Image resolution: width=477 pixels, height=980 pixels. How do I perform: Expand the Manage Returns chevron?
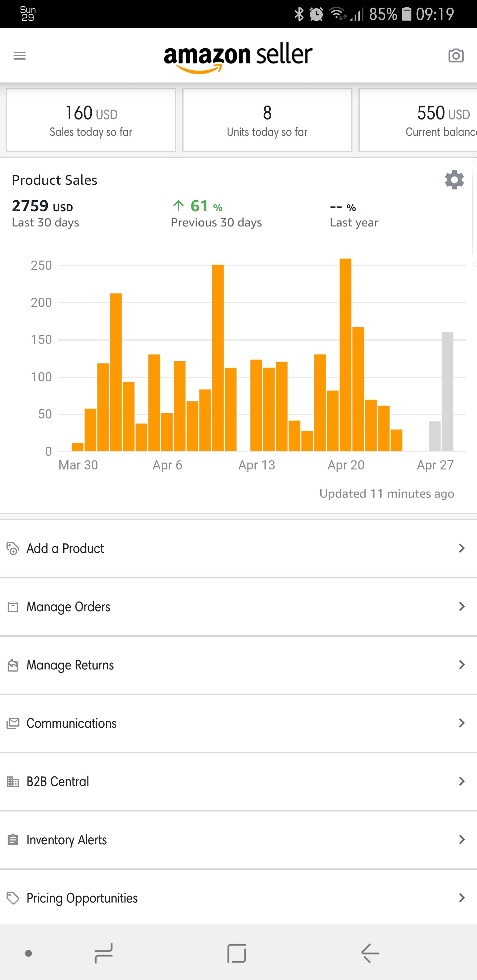point(462,664)
